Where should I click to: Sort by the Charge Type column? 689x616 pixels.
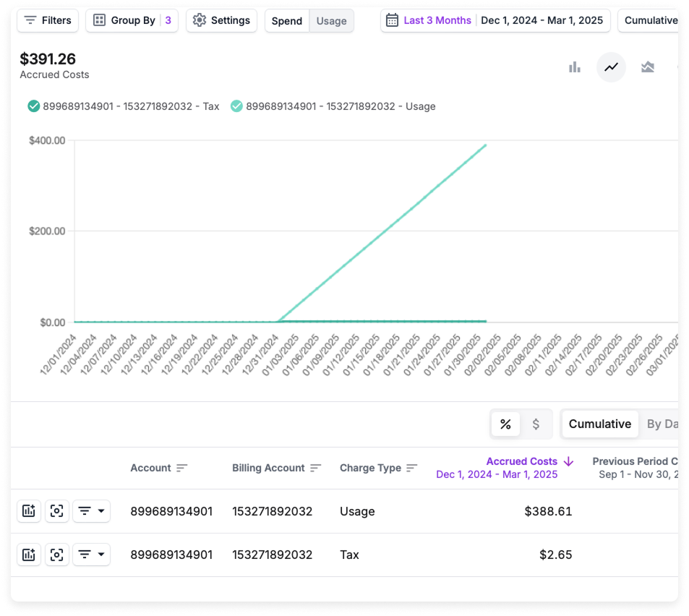(411, 468)
